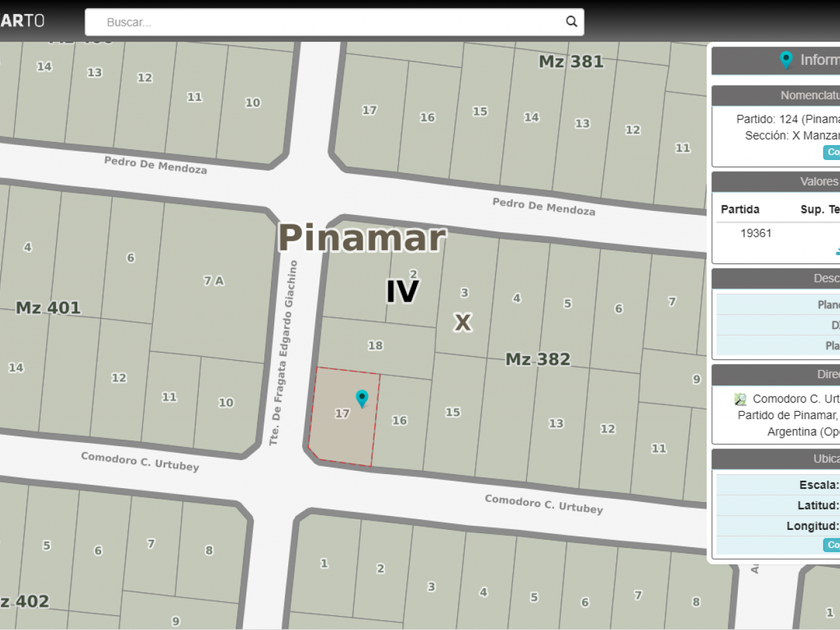Select parcel 17 in Mz 381
This screenshot has height=630, width=840.
[x=369, y=110]
